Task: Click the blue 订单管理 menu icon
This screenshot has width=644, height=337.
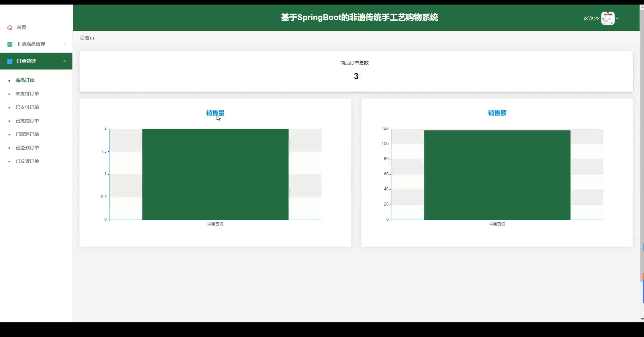Action: click(x=10, y=61)
